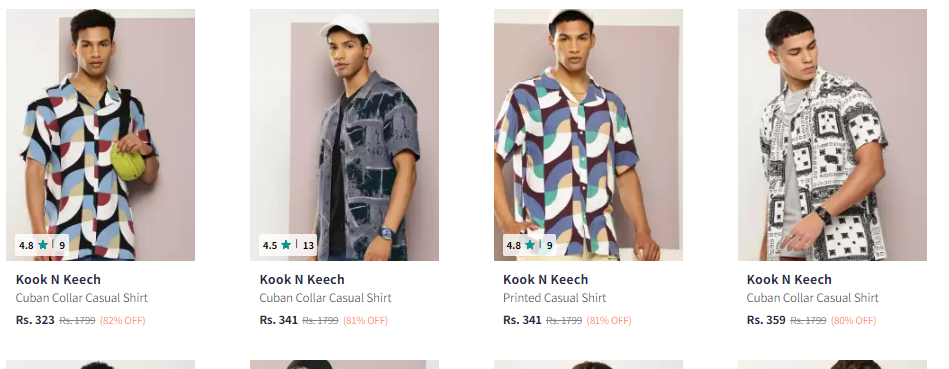Viewport: 949px width, 369px height.
Task: Click the 4.5 star rating badge
Action: click(x=287, y=245)
